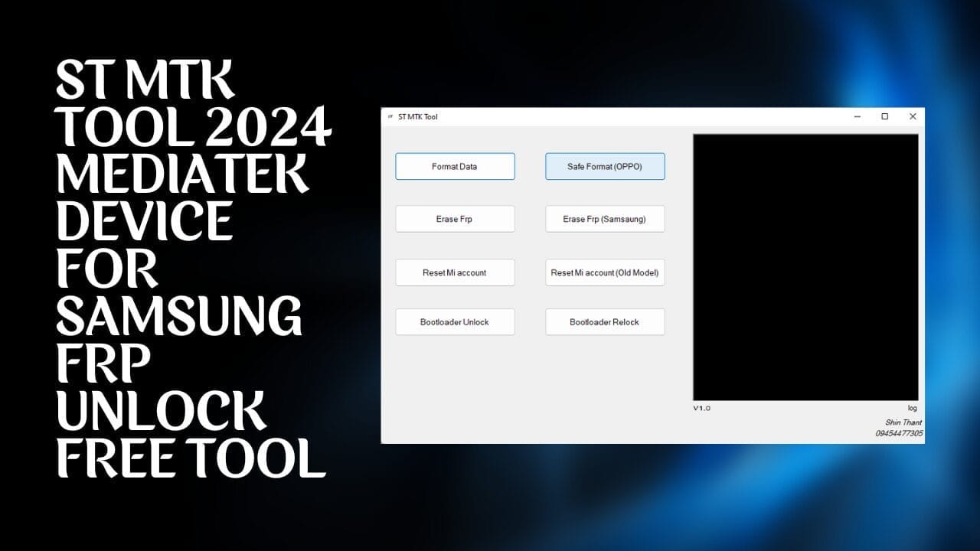Click the log label below the panel
This screenshot has width=980, height=551.
(912, 409)
